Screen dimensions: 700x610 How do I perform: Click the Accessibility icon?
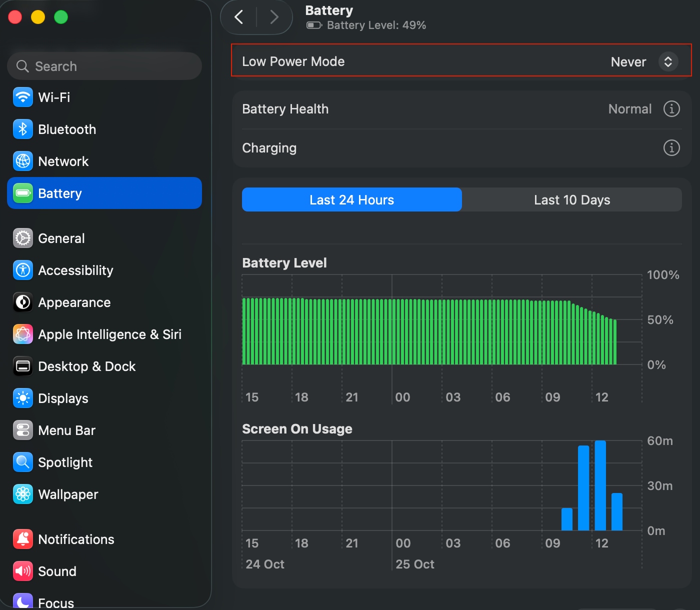pos(23,270)
